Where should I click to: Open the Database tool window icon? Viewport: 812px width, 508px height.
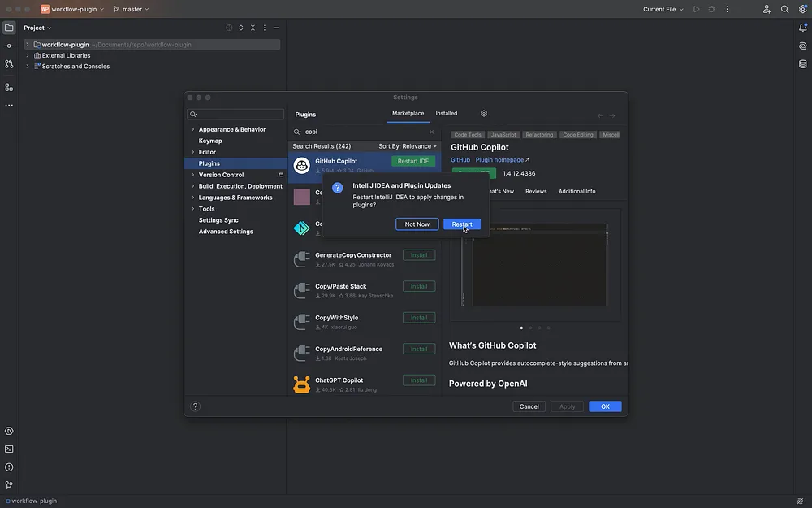pyautogui.click(x=803, y=64)
